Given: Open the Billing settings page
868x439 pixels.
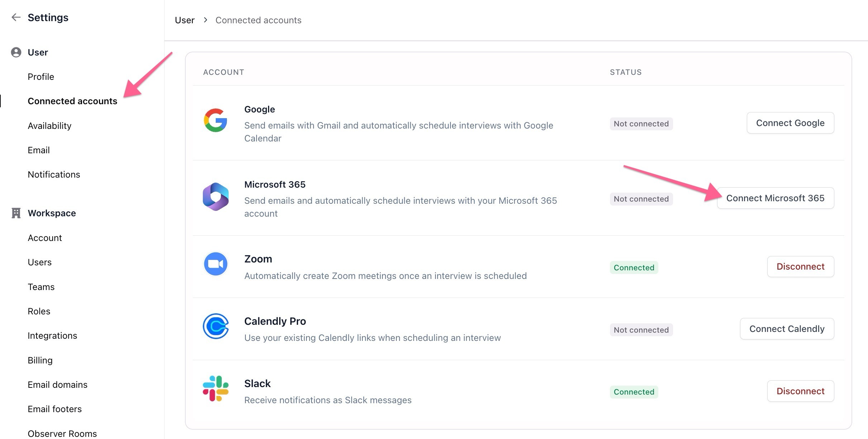Looking at the screenshot, I should click(x=40, y=360).
